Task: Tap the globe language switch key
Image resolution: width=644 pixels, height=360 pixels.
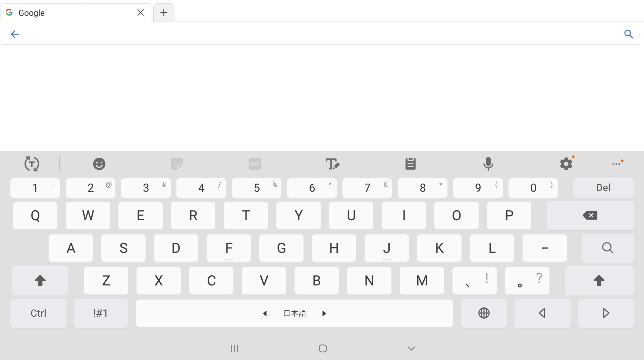Action: click(484, 313)
